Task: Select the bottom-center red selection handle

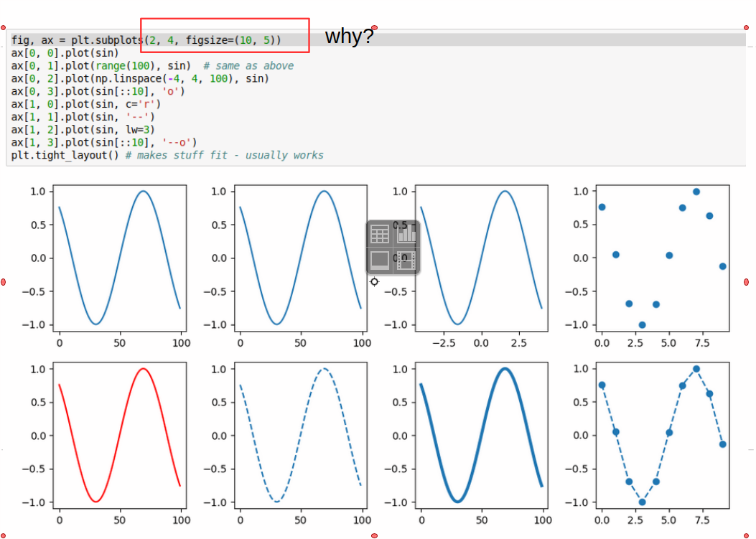Action: pos(375,535)
